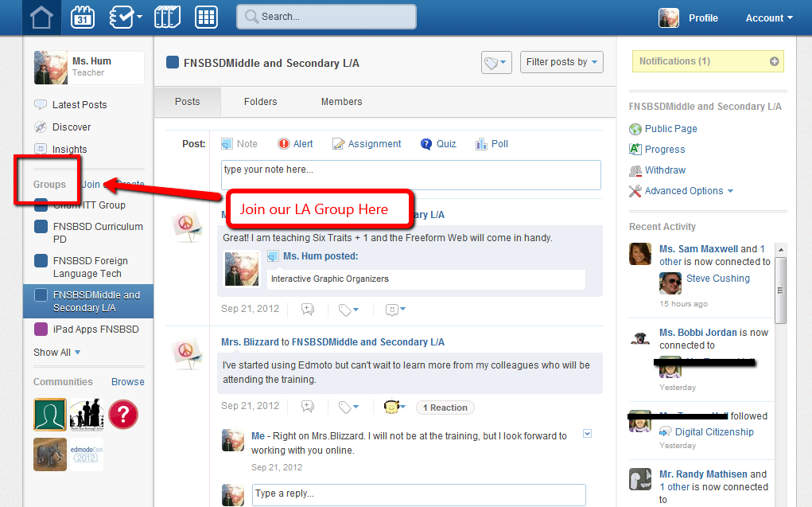Open Profile in the top bar
The height and width of the screenshot is (507, 812).
703,18
